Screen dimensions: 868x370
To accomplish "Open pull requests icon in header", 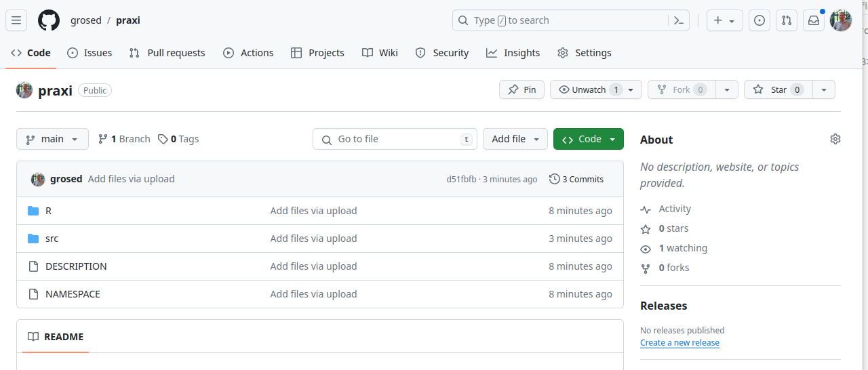I will pyautogui.click(x=787, y=20).
